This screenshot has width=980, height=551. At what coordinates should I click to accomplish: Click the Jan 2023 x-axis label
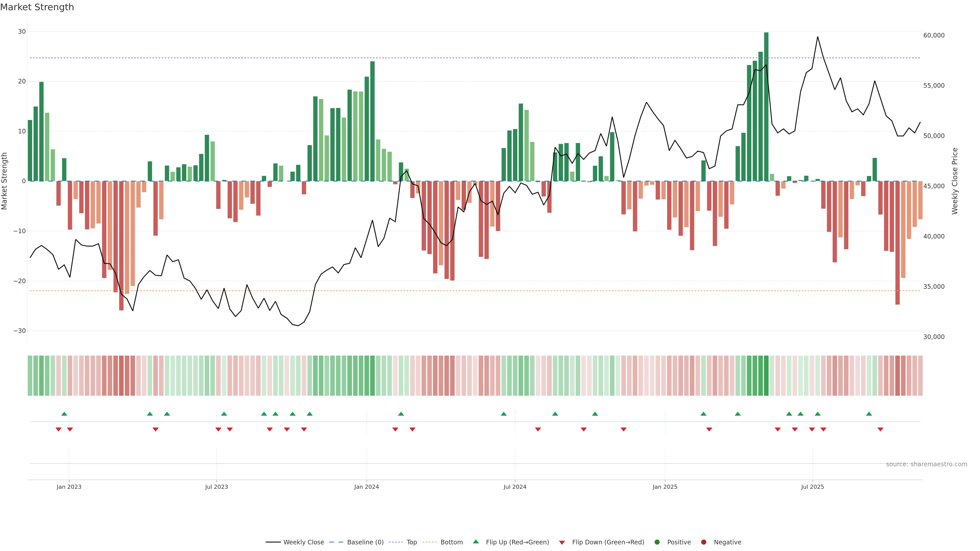pos(69,487)
